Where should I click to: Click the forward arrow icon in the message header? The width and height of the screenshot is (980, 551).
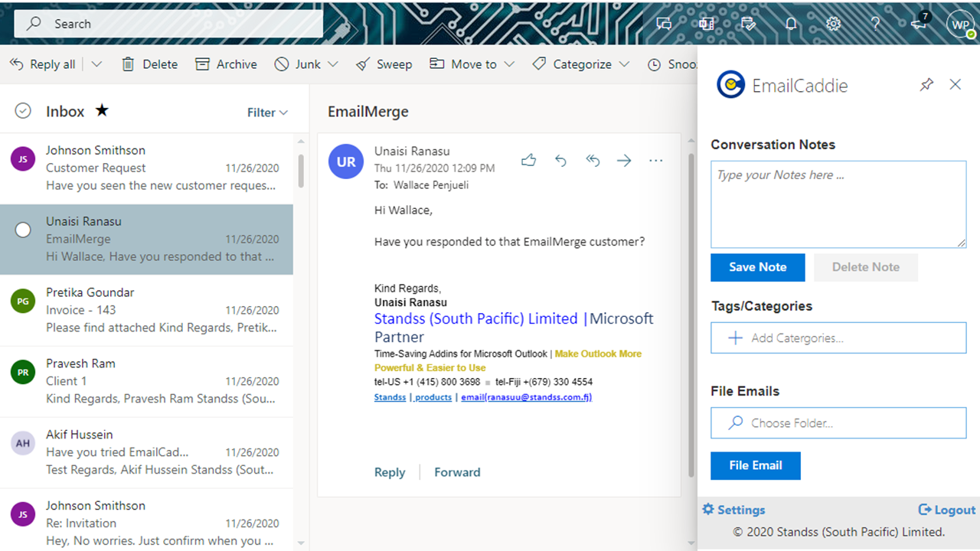pyautogui.click(x=624, y=161)
